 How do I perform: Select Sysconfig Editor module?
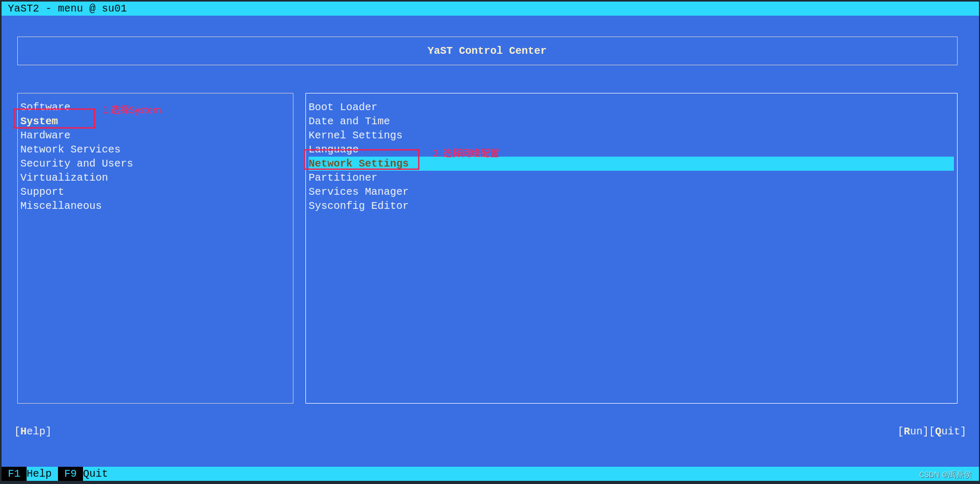[x=359, y=206]
